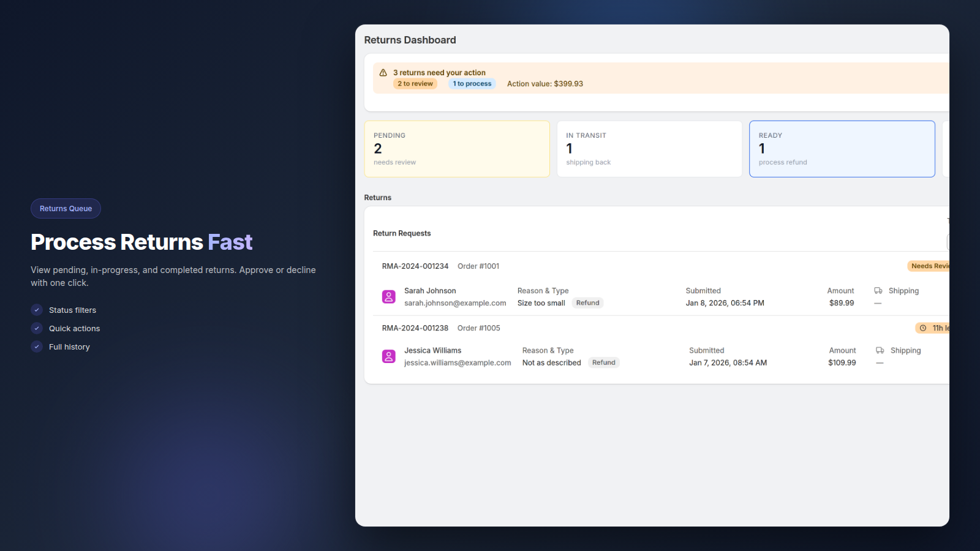Click Sarah Johnson's avatar icon
Screen dimensions: 980x551
[x=388, y=297]
